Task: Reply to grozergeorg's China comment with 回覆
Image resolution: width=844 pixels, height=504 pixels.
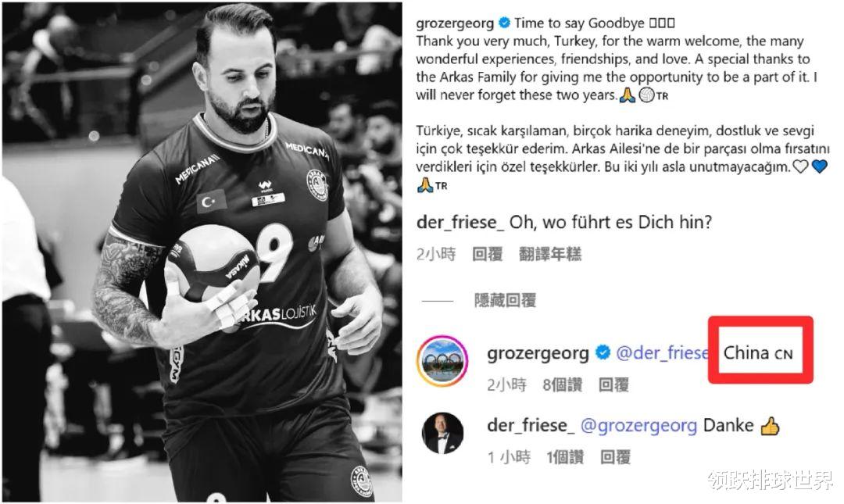Action: pos(613,385)
